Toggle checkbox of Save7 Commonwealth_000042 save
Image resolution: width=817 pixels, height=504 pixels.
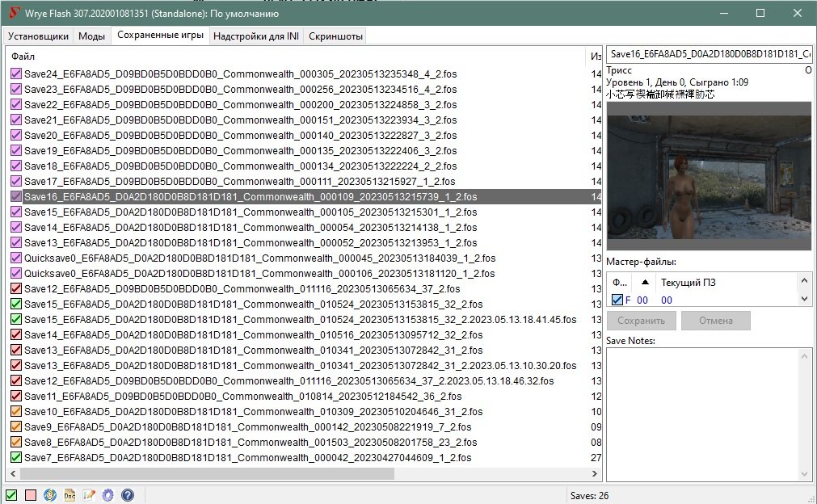[x=16, y=458]
